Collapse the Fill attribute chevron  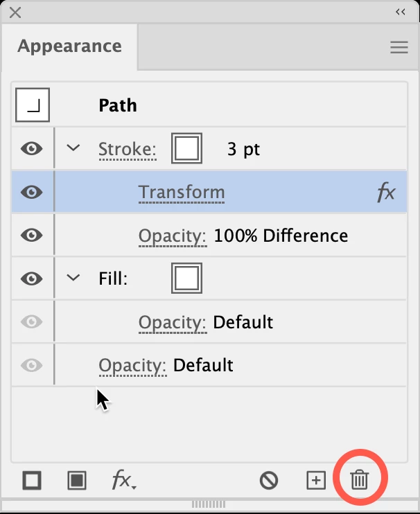coord(73,278)
